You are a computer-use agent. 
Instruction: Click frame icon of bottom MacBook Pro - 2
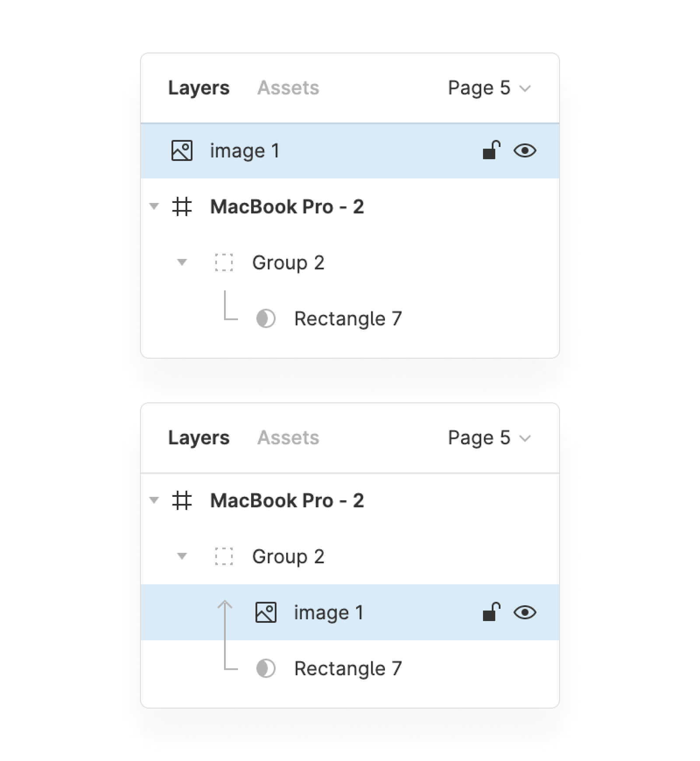click(x=182, y=501)
